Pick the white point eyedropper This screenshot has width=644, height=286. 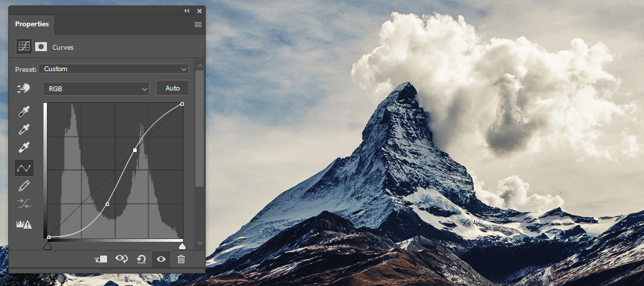point(24,148)
